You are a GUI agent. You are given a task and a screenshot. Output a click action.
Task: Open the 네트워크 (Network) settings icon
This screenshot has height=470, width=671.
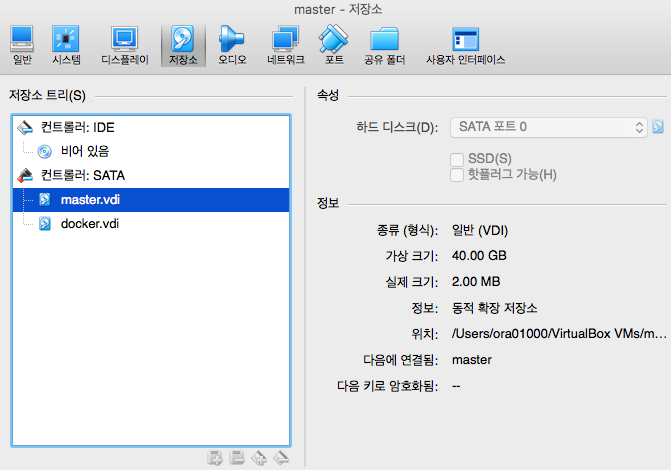pyautogui.click(x=285, y=45)
